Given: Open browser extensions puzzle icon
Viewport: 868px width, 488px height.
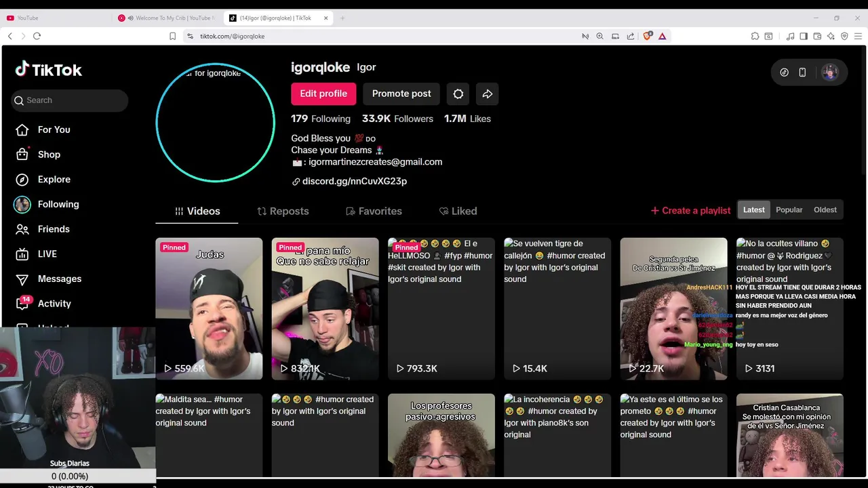Looking at the screenshot, I should click(755, 36).
